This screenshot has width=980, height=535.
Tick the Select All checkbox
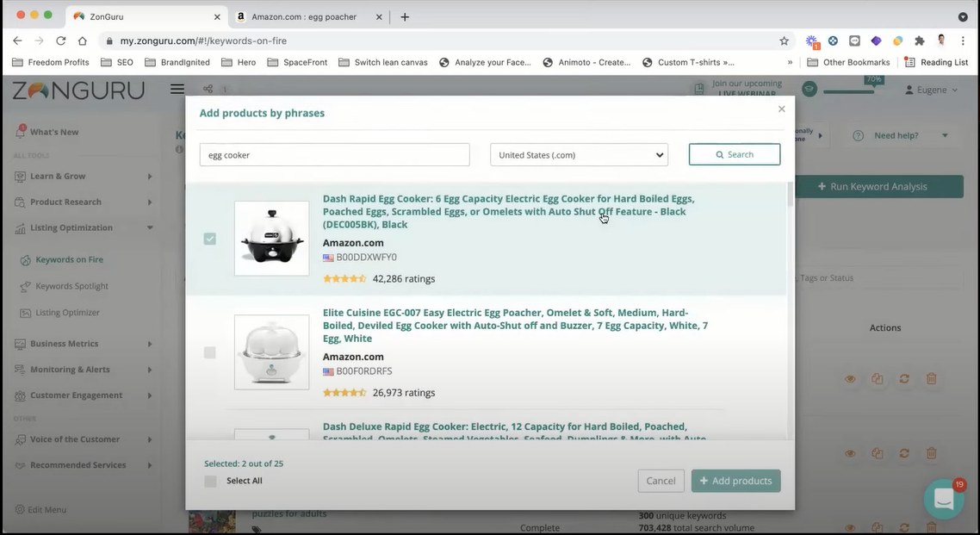(x=211, y=481)
